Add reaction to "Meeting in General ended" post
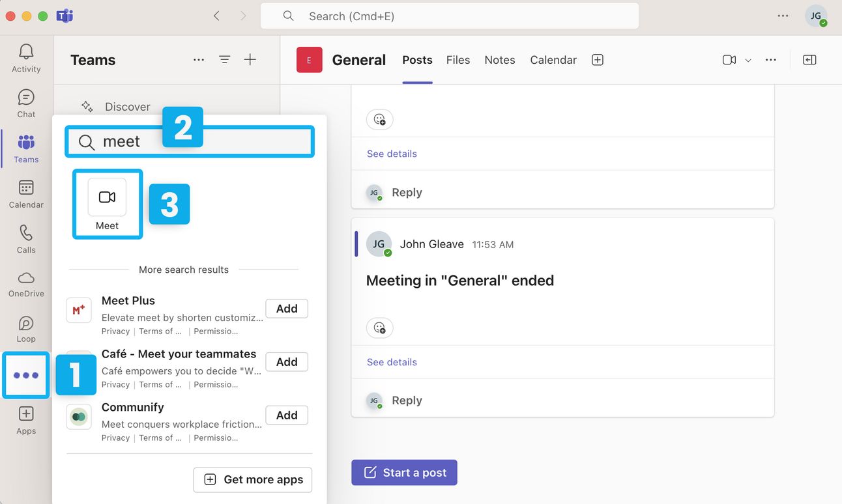Image resolution: width=842 pixels, height=504 pixels. tap(380, 328)
